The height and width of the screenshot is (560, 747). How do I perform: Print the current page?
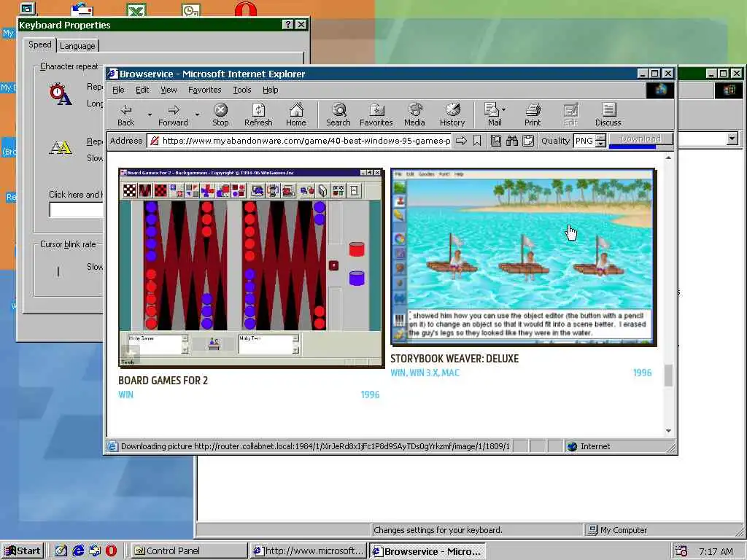(x=533, y=114)
